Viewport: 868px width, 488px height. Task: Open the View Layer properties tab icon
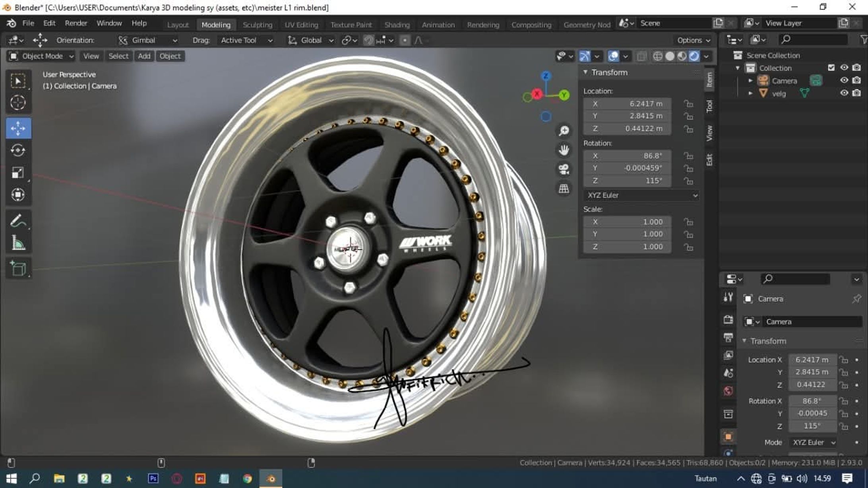point(728,355)
